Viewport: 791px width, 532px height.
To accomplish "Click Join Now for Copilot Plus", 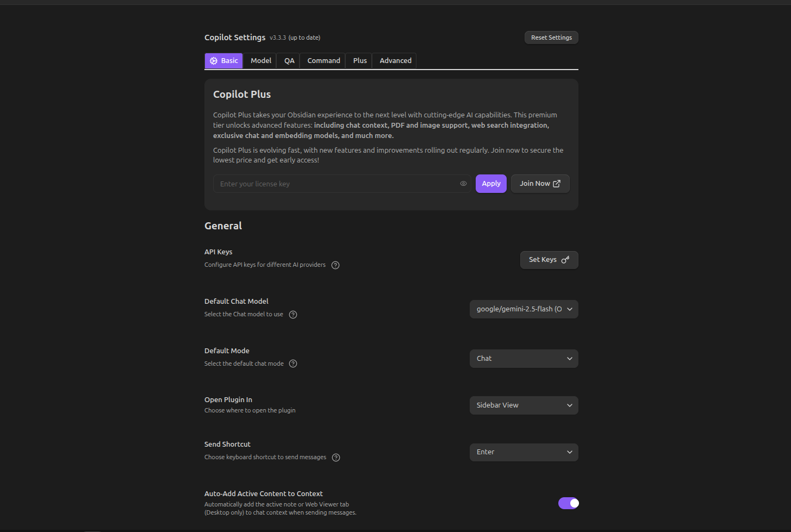I will pos(540,184).
